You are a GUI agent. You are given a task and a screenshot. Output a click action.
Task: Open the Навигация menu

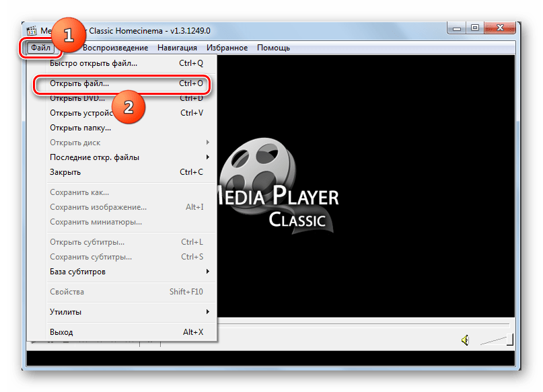[177, 48]
